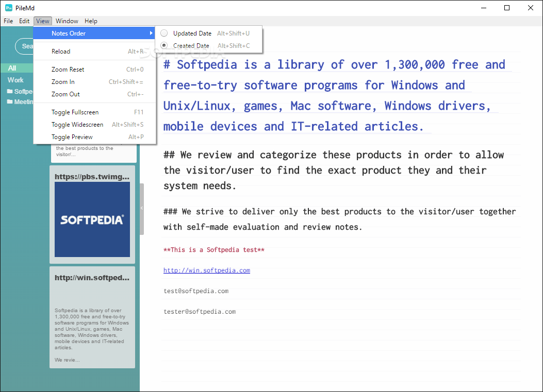Viewport: 543px width, 392px height.
Task: Click the '# Softpedia is a library' heading
Action: click(x=334, y=95)
